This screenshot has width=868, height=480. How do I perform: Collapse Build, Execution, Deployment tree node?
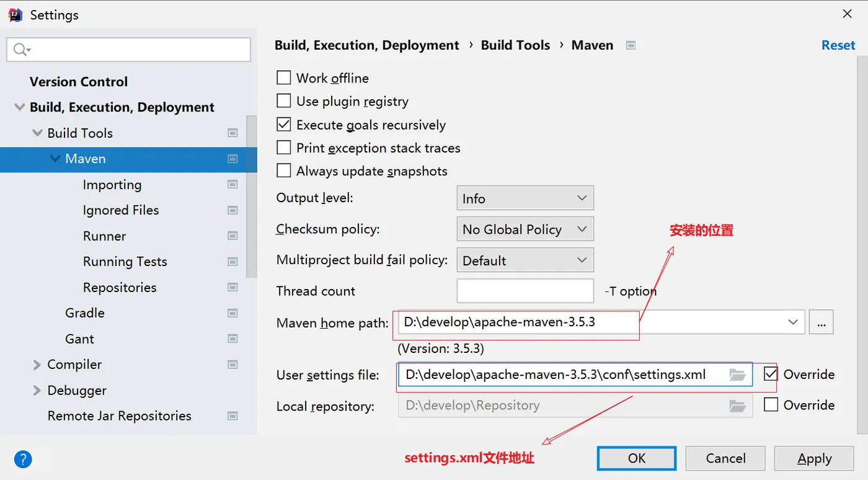[19, 107]
